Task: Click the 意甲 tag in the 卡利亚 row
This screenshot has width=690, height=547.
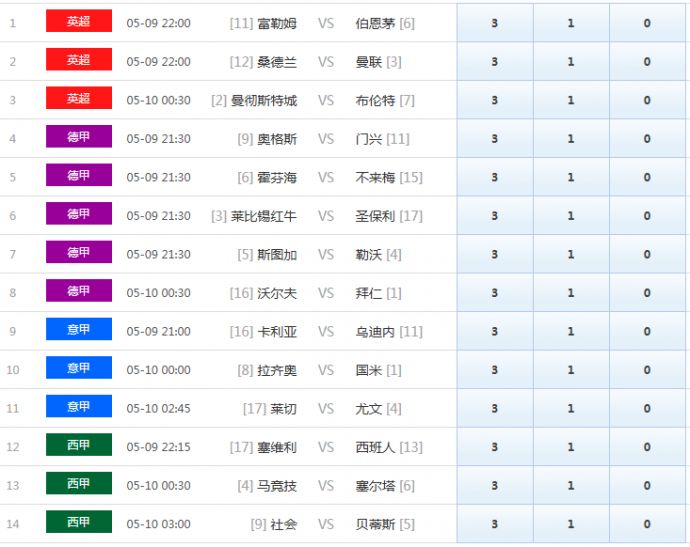Action: coord(79,329)
